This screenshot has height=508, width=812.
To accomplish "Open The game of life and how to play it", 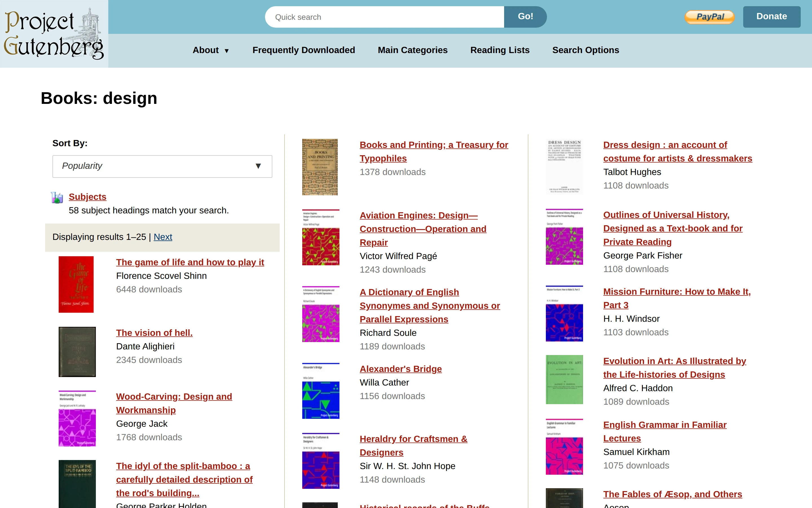I will tap(190, 262).
